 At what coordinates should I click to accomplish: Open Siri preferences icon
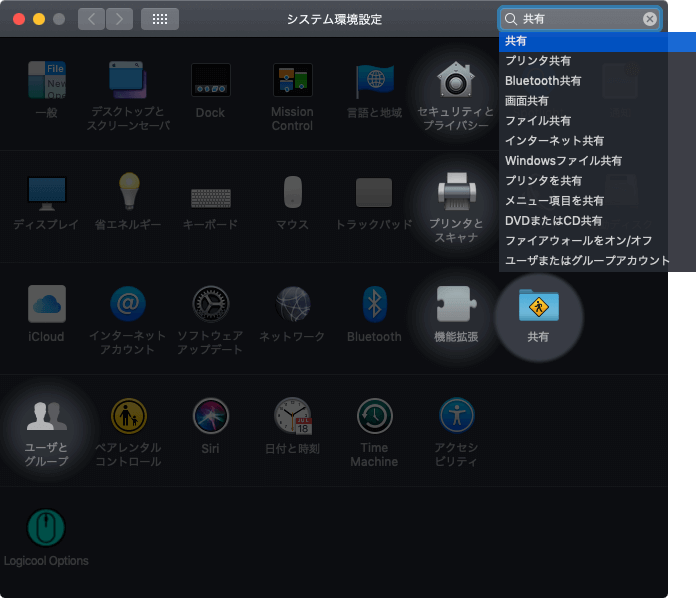211,416
